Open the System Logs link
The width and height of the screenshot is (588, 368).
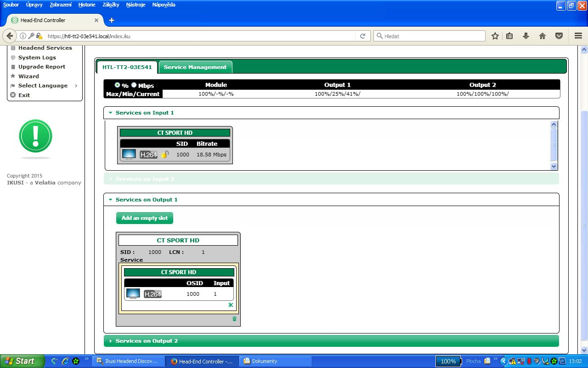[37, 57]
